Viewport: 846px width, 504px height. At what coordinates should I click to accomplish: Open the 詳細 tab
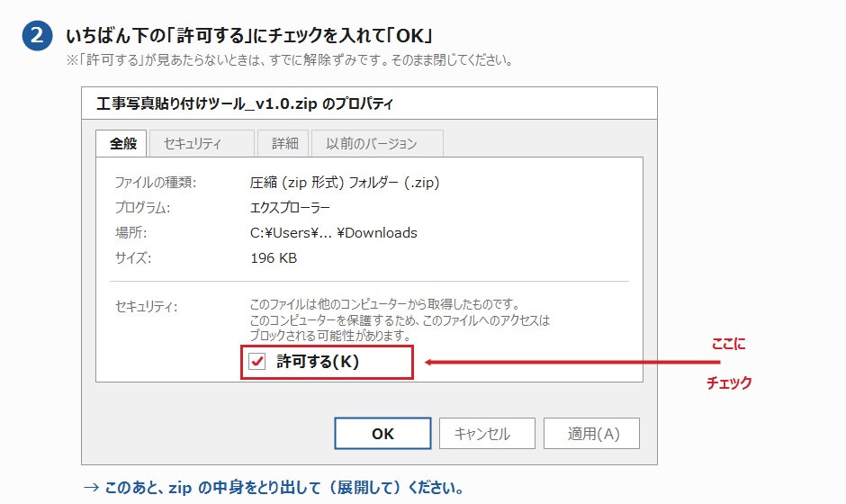283,143
